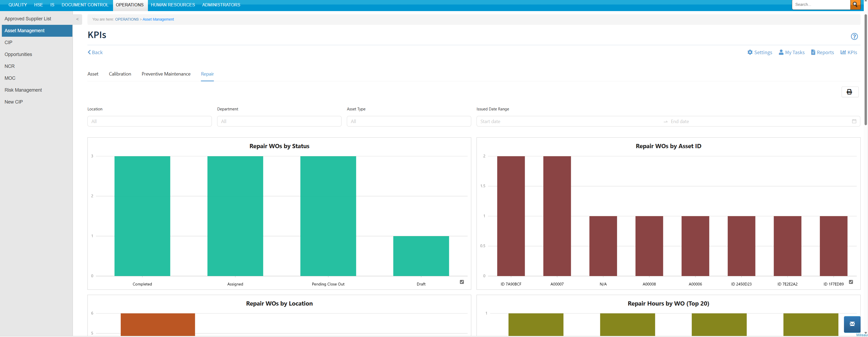Screen dimensions: 868x337
Task: Switch to the Preventive Maintenance tab
Action: tap(166, 74)
